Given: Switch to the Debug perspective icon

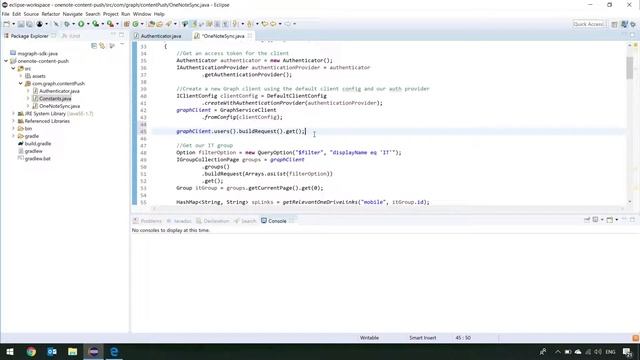Looking at the screenshot, I should [x=633, y=24].
